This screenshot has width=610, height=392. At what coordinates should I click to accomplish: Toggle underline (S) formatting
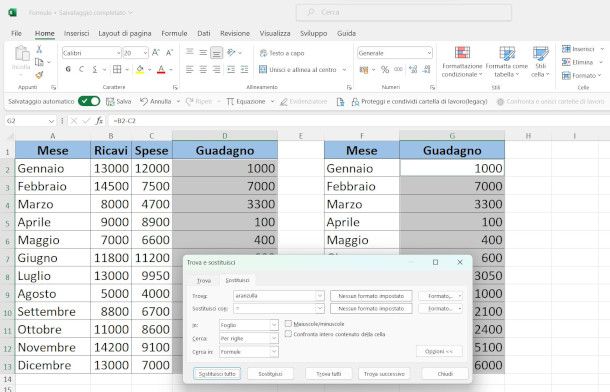[95, 70]
